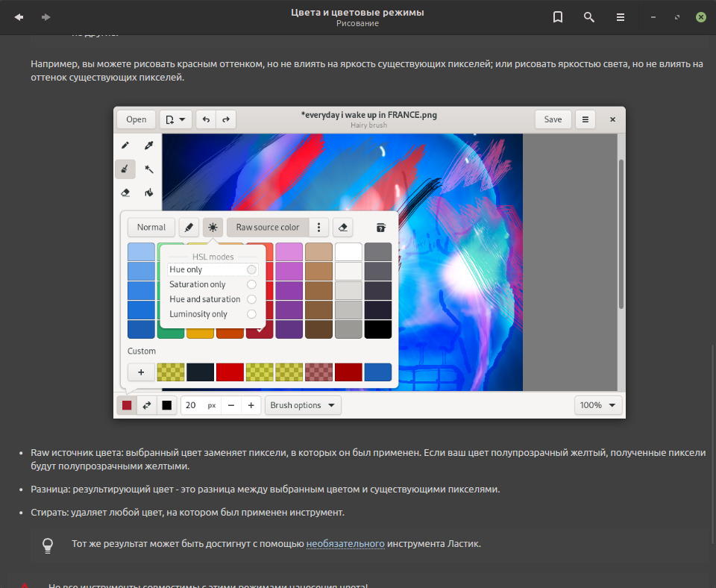Open the help viewer hamburger menu

coord(621,17)
